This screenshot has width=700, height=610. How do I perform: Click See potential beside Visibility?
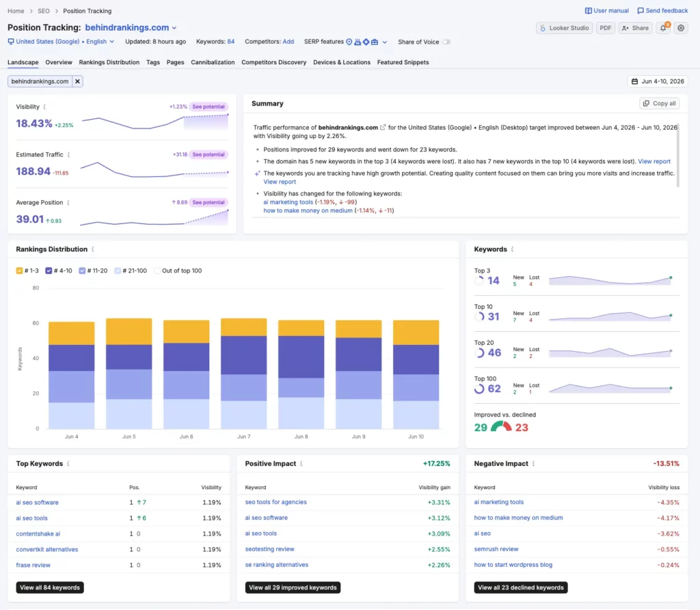tap(208, 107)
